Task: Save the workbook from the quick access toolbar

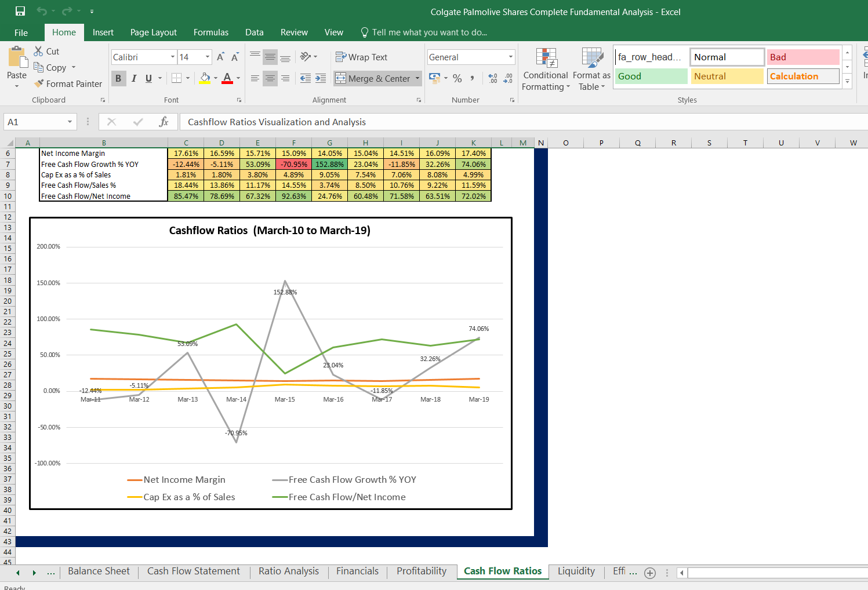Action: point(20,11)
